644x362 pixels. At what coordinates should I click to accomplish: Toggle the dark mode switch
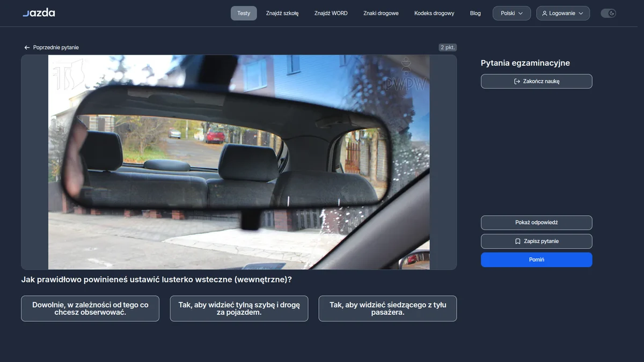tap(608, 13)
